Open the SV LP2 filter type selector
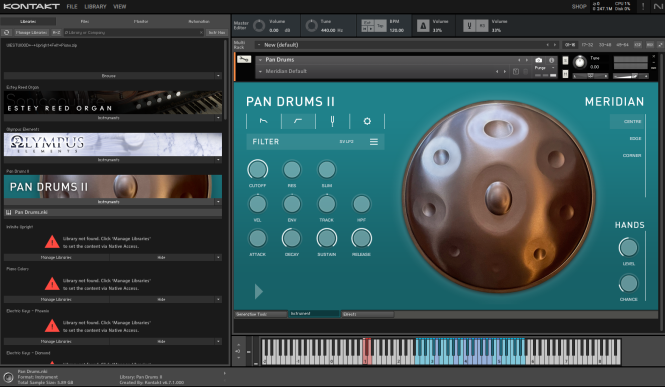Viewport: 665px width, 387px height. click(346, 142)
